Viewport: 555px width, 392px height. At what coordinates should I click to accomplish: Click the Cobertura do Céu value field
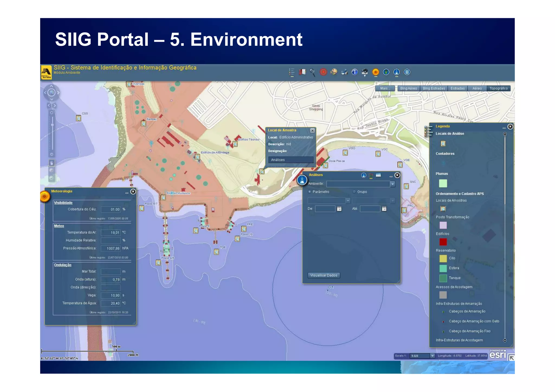pos(111,209)
